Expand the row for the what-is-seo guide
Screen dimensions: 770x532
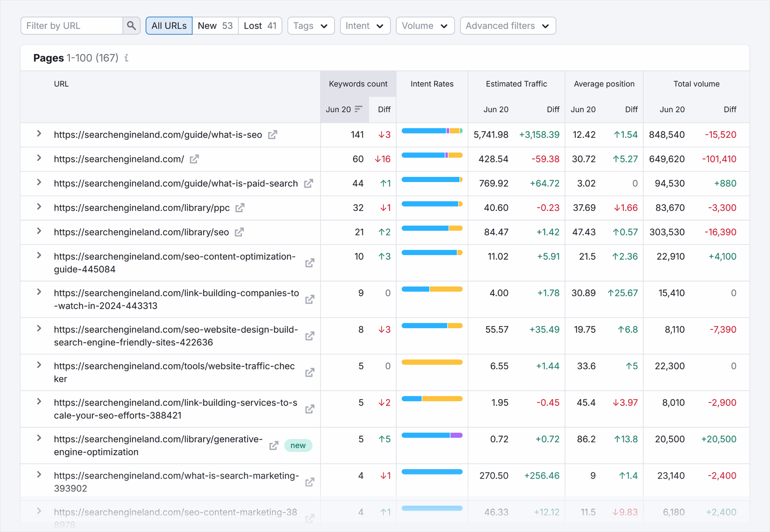[39, 135]
